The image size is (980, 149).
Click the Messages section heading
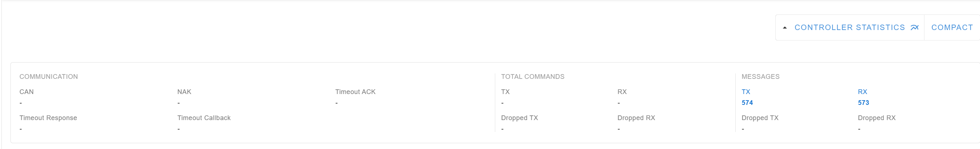point(760,77)
